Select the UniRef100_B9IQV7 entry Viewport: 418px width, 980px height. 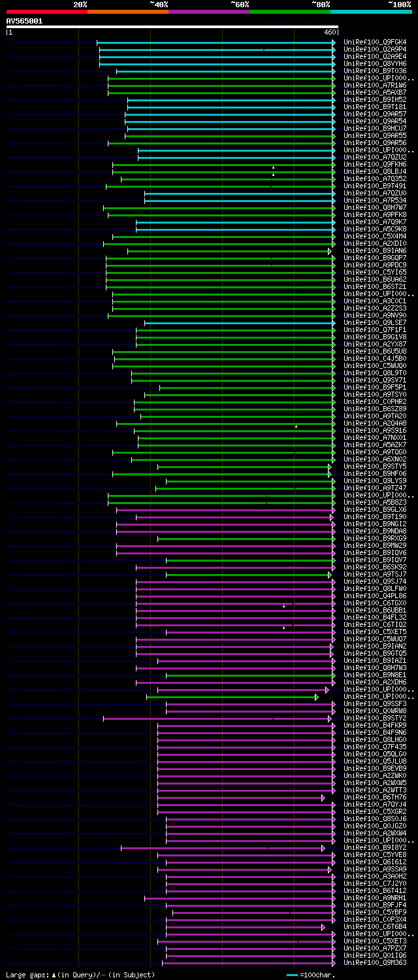pyautogui.click(x=375, y=560)
